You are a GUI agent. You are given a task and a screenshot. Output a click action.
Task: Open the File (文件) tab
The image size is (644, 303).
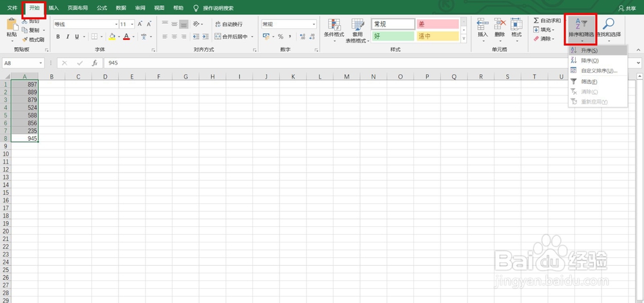pyautogui.click(x=12, y=8)
